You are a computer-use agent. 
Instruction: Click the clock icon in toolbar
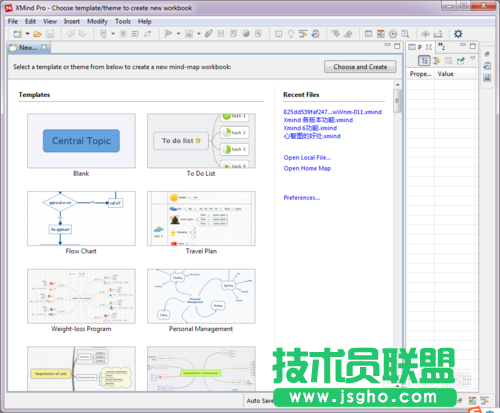(x=393, y=34)
